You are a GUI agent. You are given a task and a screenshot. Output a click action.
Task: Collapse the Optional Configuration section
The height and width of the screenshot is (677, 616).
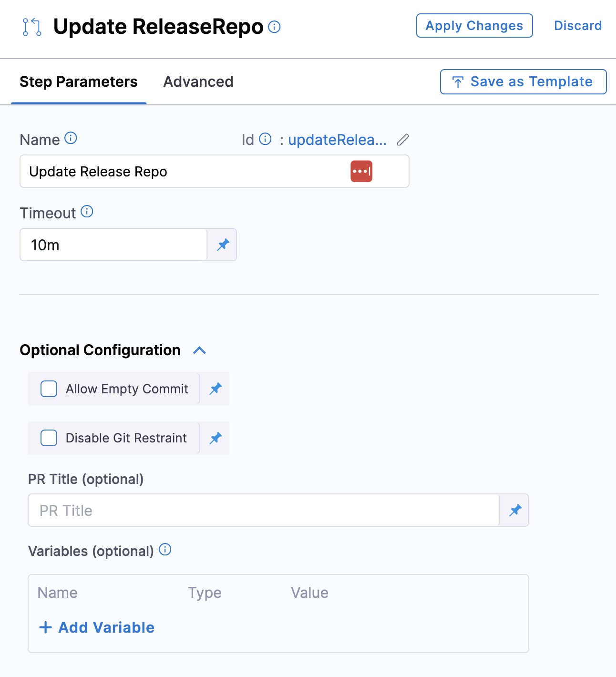pos(200,350)
